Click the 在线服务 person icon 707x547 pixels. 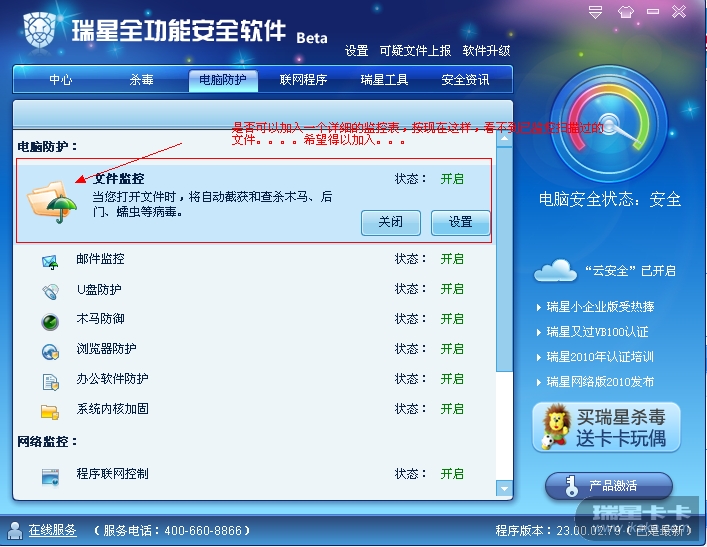pyautogui.click(x=15, y=530)
